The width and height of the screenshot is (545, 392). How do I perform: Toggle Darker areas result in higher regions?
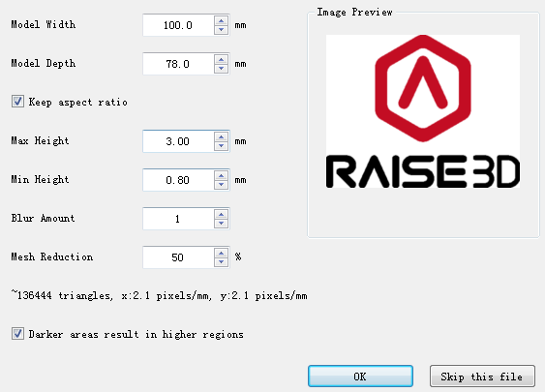(17, 334)
